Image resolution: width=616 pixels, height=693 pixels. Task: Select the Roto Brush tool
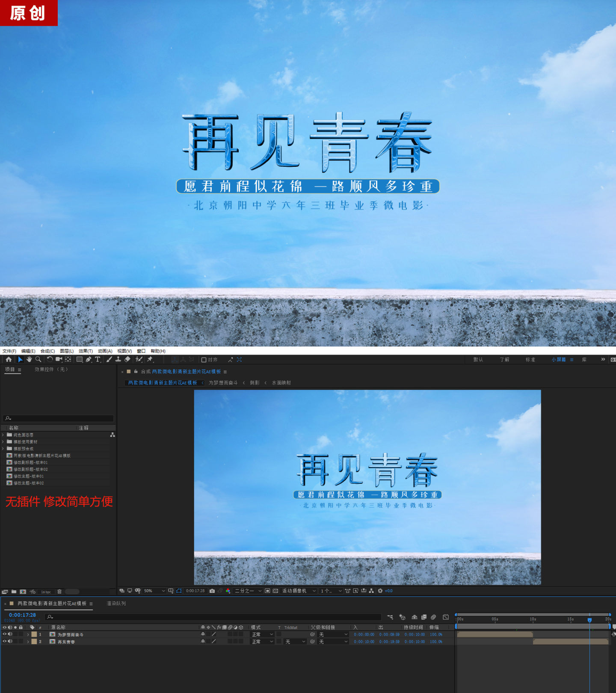pos(139,360)
